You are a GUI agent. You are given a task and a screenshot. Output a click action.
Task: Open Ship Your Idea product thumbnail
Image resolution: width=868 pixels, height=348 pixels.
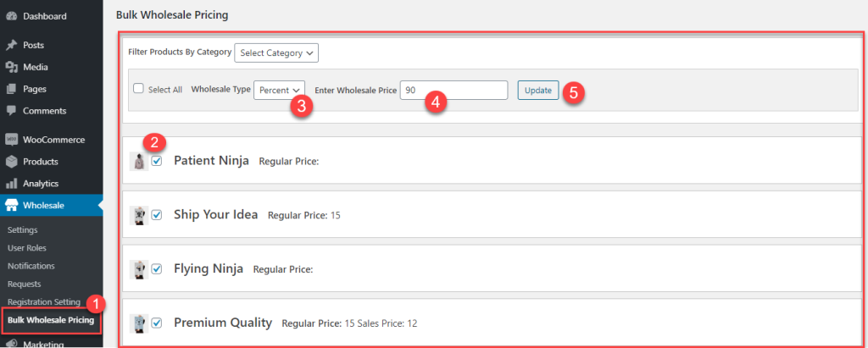click(x=139, y=215)
